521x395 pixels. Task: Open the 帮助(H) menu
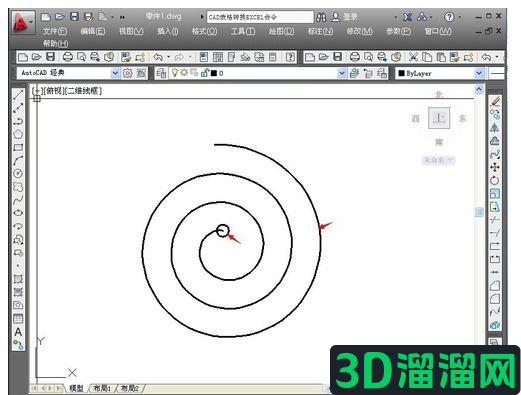pos(56,44)
